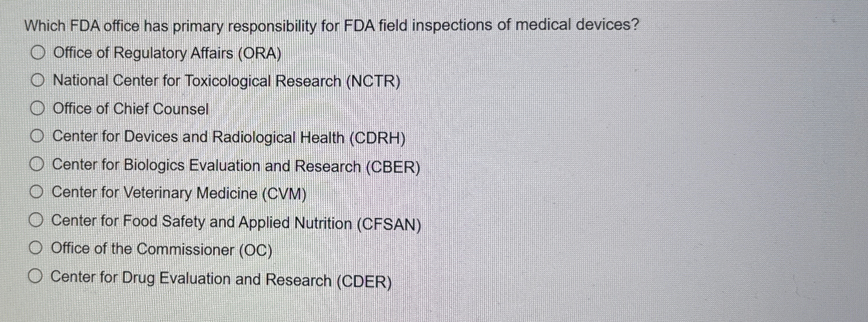Click the 'Center for Biologics Evaluation and Research' label
This screenshot has height=322, width=868.
(236, 166)
